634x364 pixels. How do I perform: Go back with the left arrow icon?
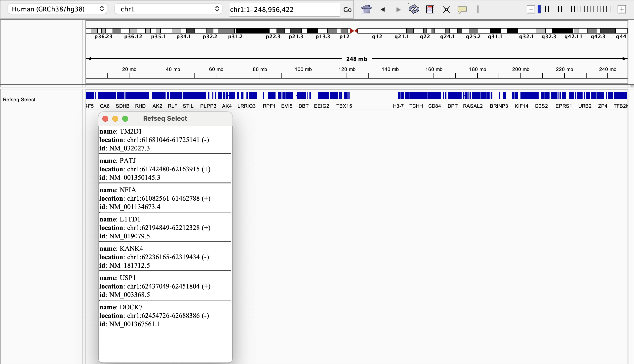click(382, 9)
